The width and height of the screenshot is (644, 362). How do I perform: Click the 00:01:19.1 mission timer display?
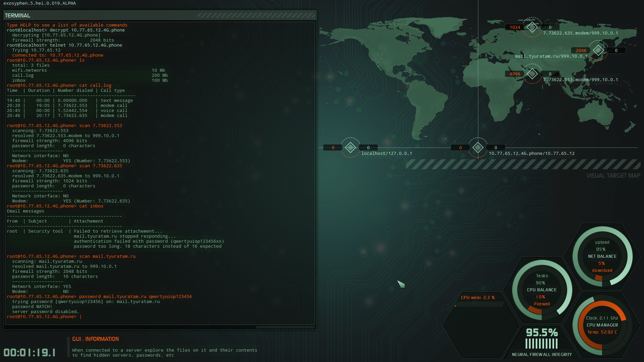pos(30,353)
